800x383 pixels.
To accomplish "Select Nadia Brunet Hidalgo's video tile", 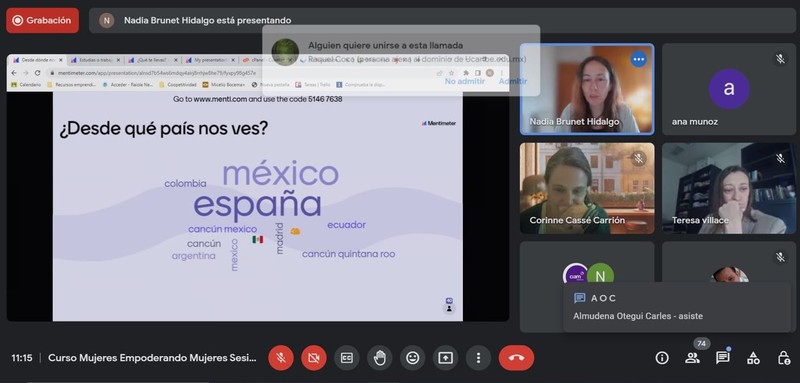I will click(587, 89).
